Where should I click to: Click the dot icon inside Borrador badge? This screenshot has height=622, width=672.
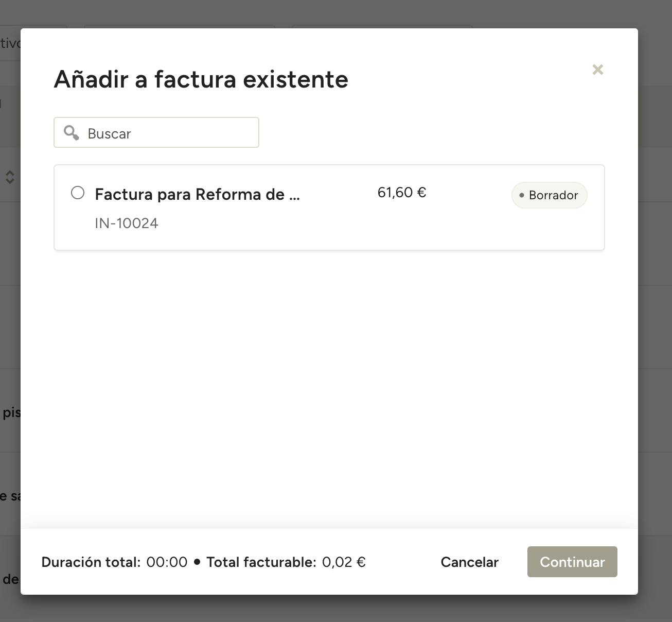522,195
